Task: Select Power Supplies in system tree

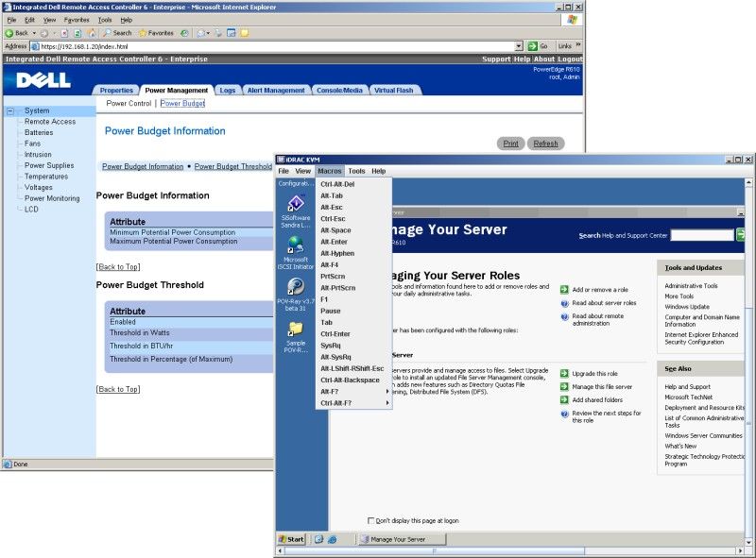Action: coord(49,165)
